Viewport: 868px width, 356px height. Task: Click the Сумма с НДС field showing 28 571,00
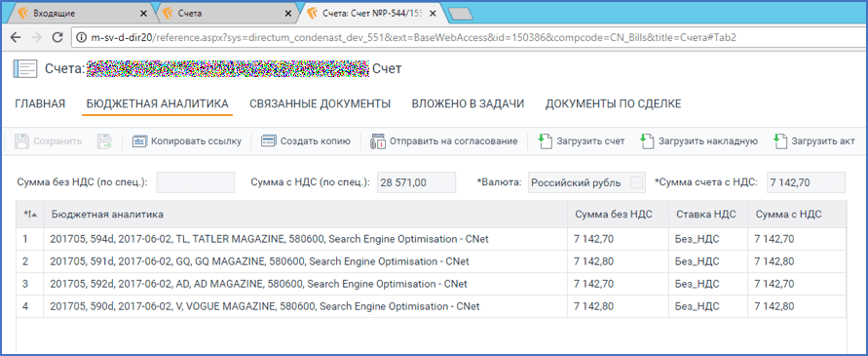point(416,182)
